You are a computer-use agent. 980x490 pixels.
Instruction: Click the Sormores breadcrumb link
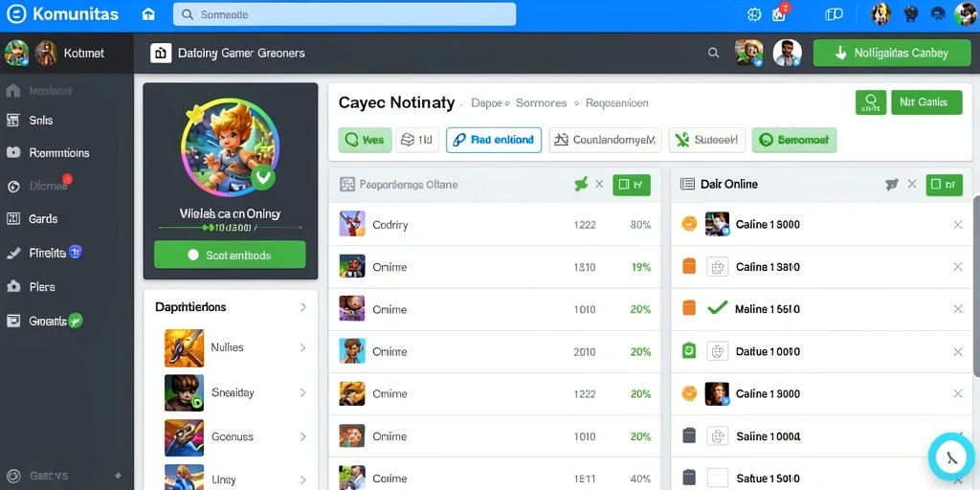(542, 103)
